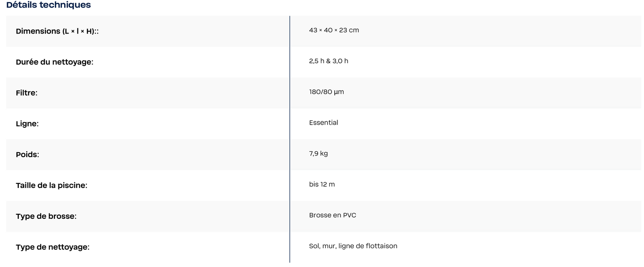Click the '180/80 µm' filter value
The image size is (644, 267).
pos(326,92)
